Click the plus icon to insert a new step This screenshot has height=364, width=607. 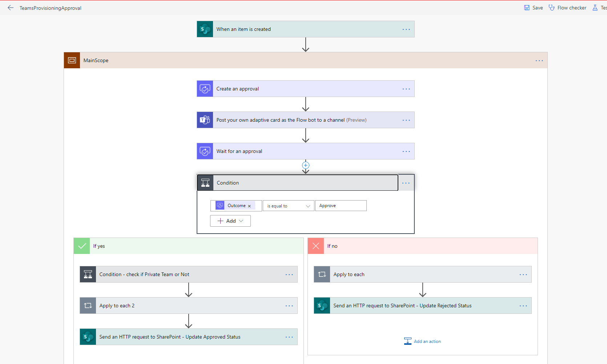[x=306, y=165]
